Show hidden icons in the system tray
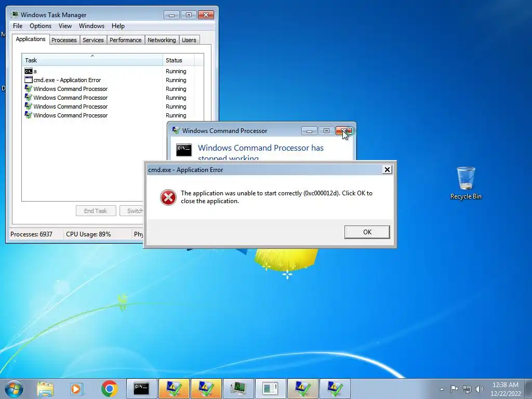Image resolution: width=532 pixels, height=399 pixels. 442,389
